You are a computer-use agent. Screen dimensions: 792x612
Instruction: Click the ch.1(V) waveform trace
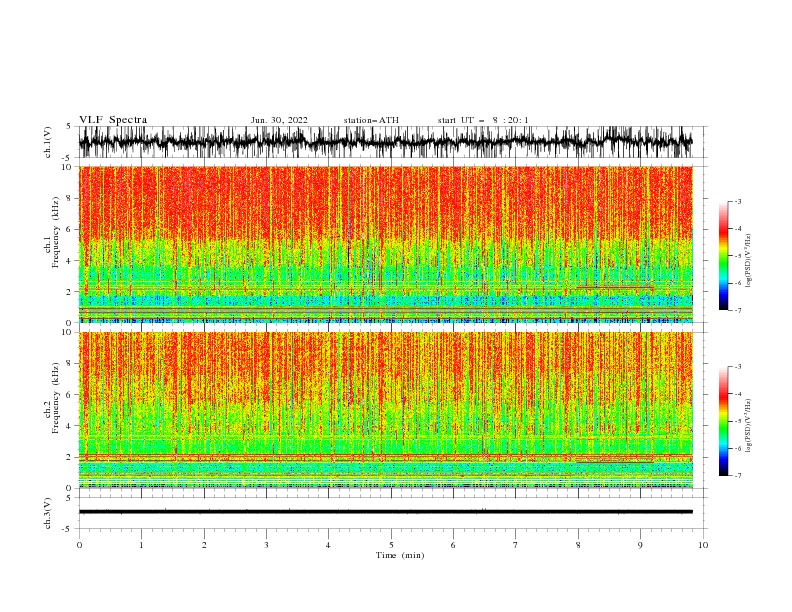point(386,142)
